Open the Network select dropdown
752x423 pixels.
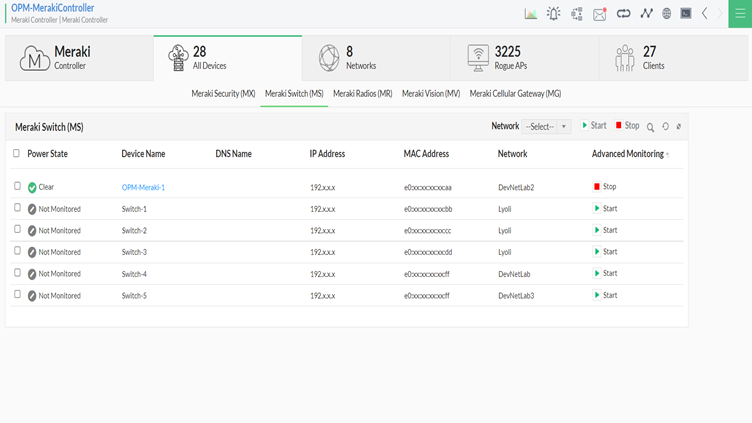[x=547, y=127]
